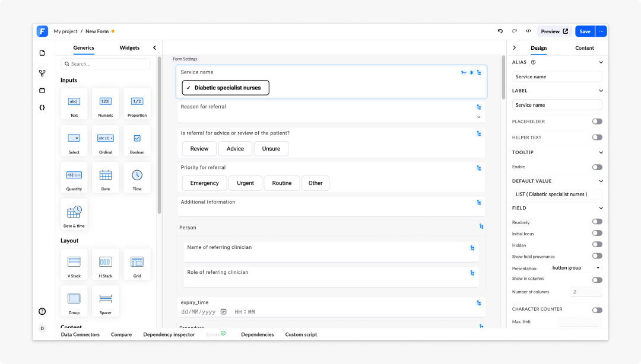The height and width of the screenshot is (364, 641).
Task: Click the ALIAS help question icon
Action: 533,62
